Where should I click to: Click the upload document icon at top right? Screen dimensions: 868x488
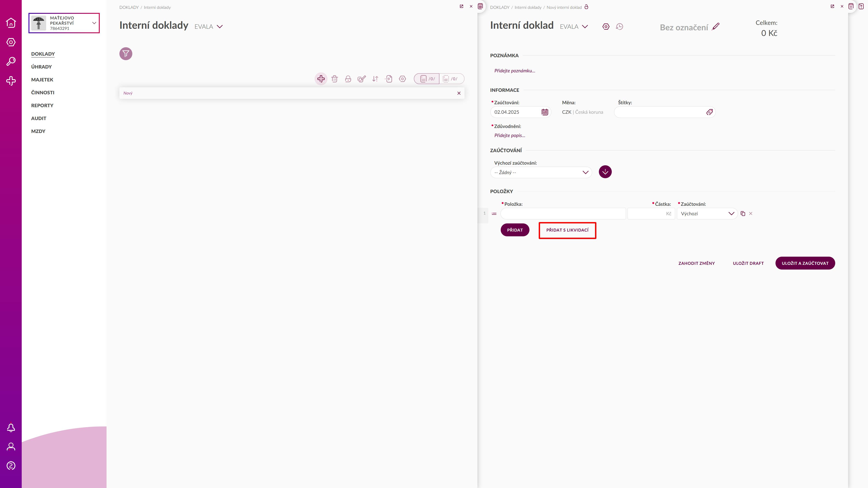(861, 6)
